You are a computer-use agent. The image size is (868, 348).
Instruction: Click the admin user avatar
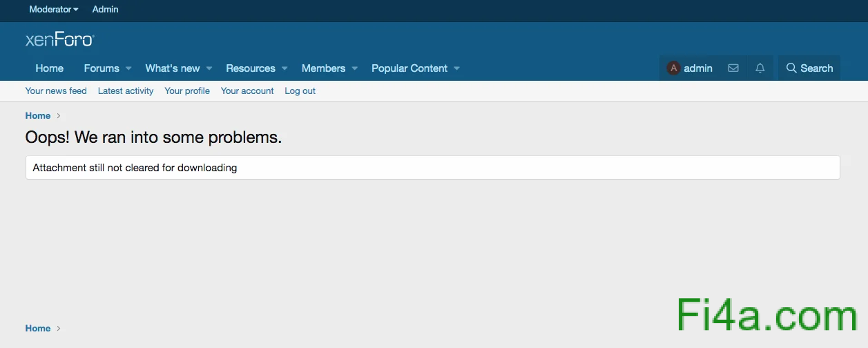coord(673,68)
